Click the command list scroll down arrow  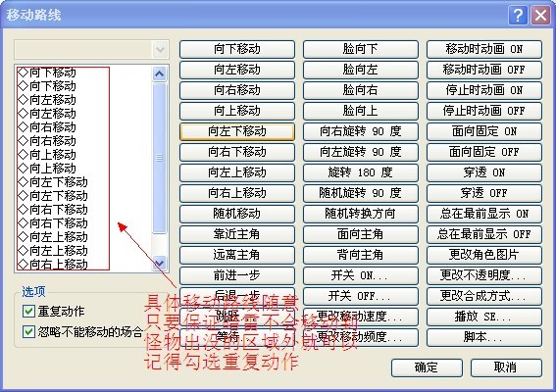pyautogui.click(x=159, y=264)
